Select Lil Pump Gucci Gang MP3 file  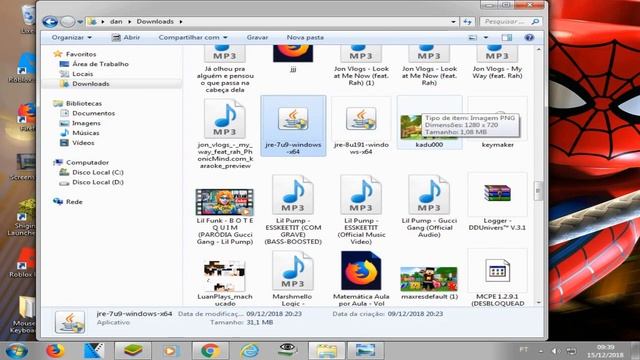[x=429, y=207]
